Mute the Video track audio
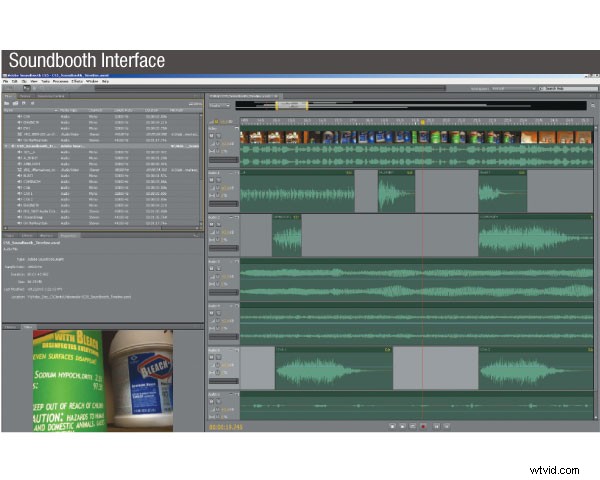 [212, 136]
